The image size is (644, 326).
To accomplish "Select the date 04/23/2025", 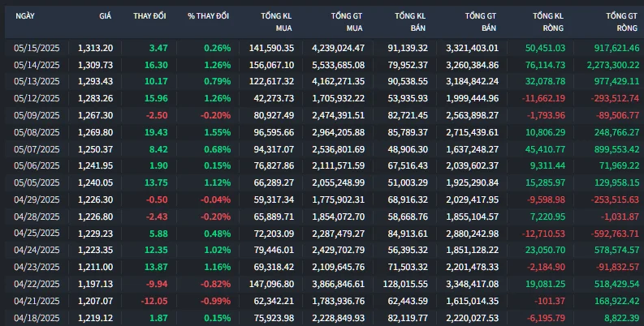I will click(37, 267).
